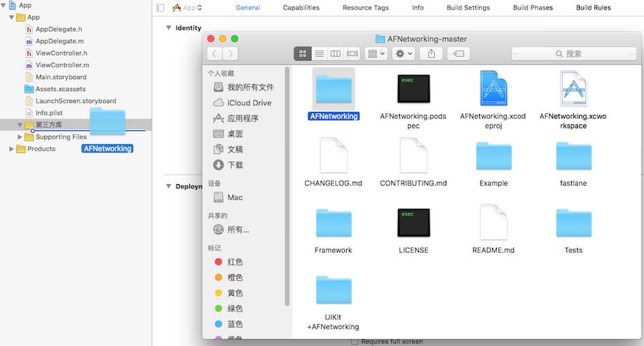Expand the Supporting Files group

click(20, 137)
